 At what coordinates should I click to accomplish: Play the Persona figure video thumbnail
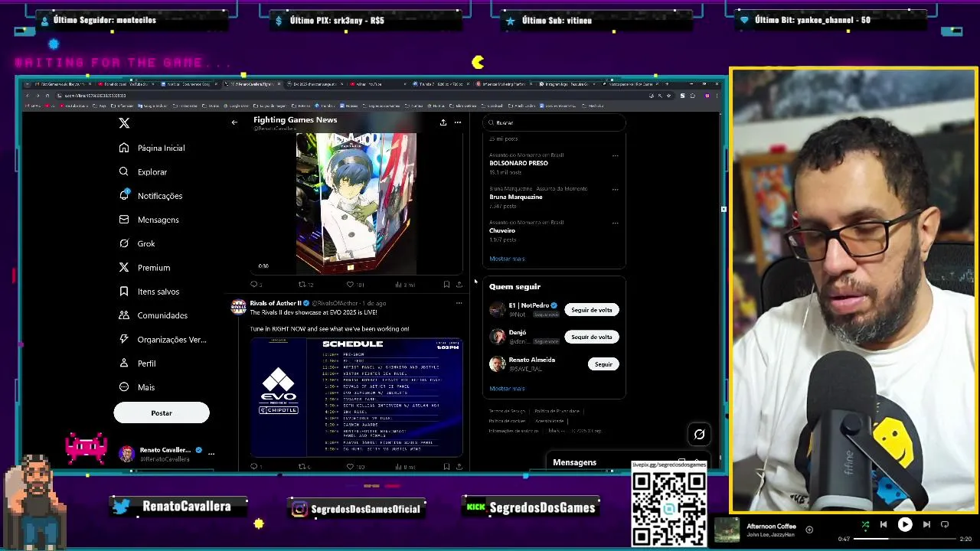point(356,204)
